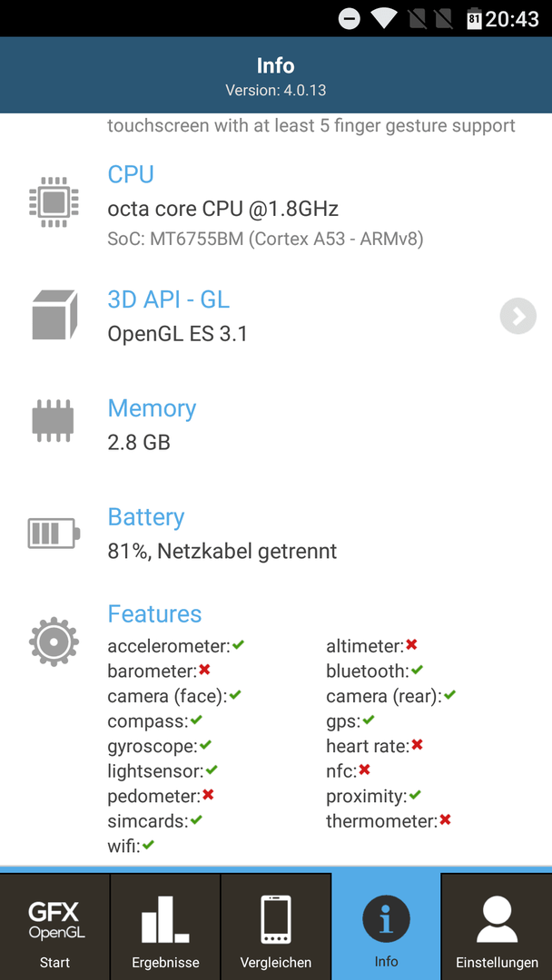Tap the 3D API cube icon
Viewport: 552px width, 980px height.
pyautogui.click(x=54, y=315)
